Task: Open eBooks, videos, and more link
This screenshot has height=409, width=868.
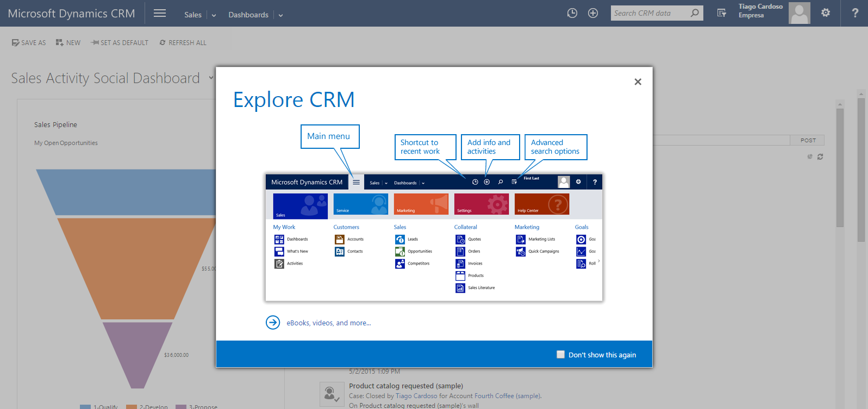Action: coord(328,323)
